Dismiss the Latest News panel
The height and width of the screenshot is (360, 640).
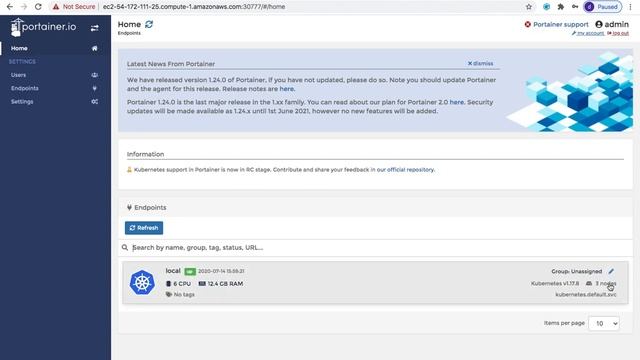point(480,63)
